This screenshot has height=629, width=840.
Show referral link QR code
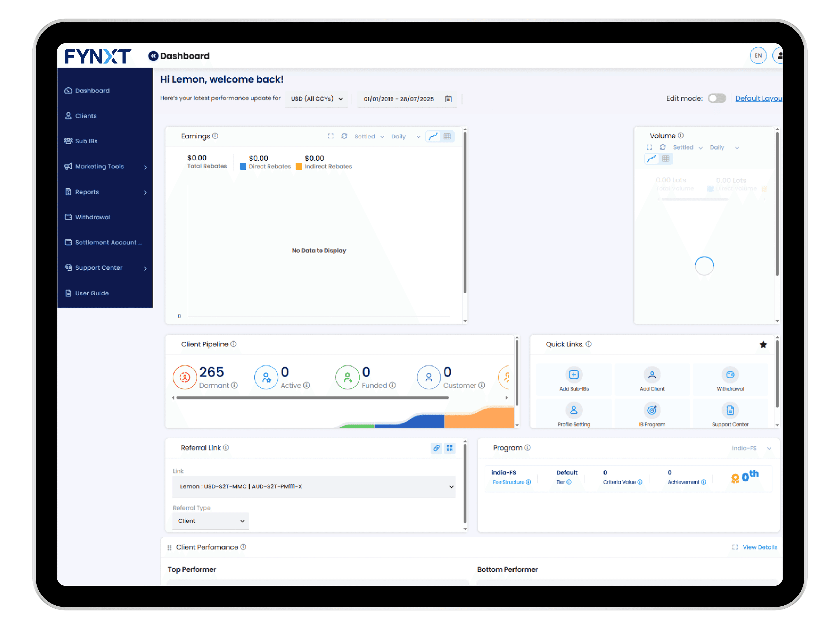point(450,448)
